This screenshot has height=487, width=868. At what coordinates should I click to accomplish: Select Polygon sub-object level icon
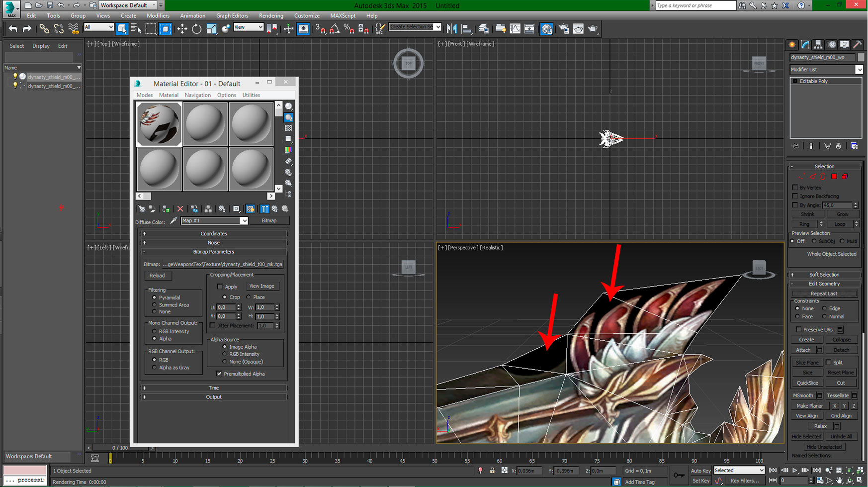coord(834,177)
